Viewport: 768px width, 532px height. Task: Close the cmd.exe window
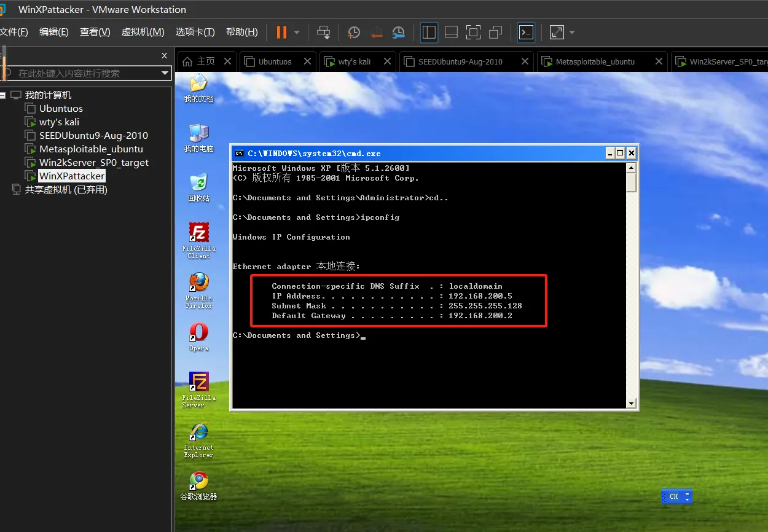pos(631,153)
